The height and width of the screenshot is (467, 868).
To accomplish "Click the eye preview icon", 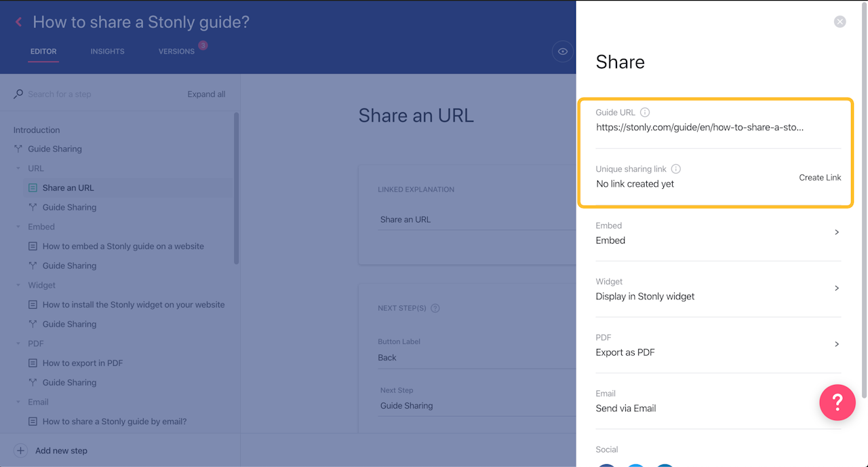I will click(x=562, y=52).
